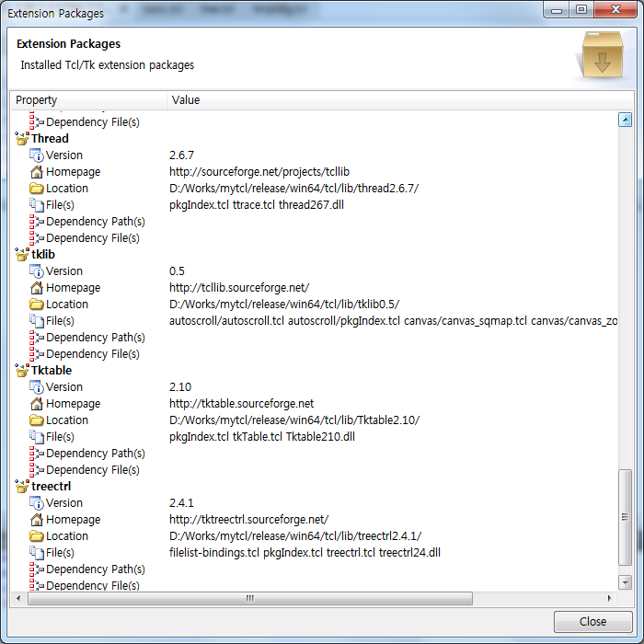Viewport: 644px width, 644px height.
Task: Click the Thread homepage URL sourceforge.net/projects/tcllib
Action: pos(259,172)
